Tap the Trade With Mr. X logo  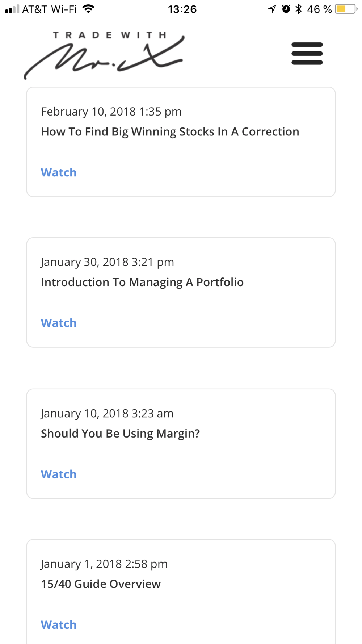coord(104,55)
